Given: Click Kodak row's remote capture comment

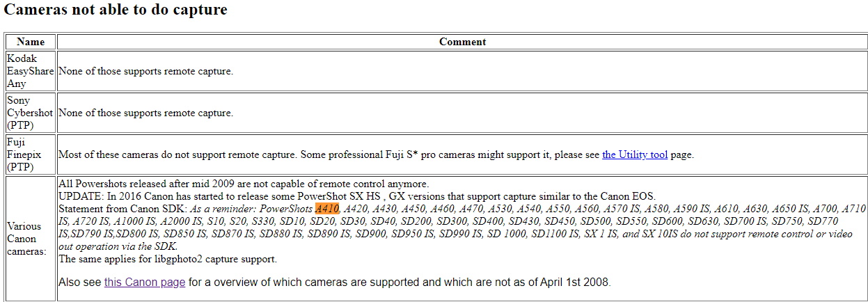Looking at the screenshot, I should [145, 71].
